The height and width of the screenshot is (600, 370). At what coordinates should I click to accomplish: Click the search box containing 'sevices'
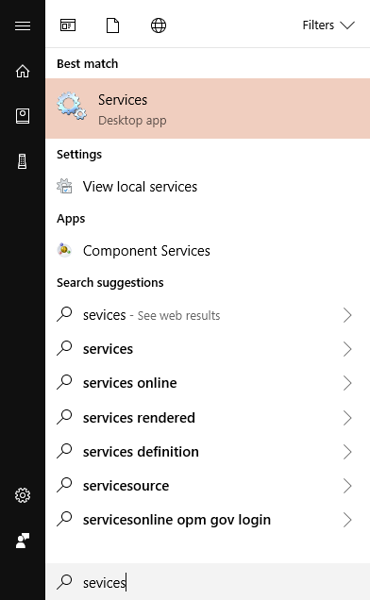point(207,582)
